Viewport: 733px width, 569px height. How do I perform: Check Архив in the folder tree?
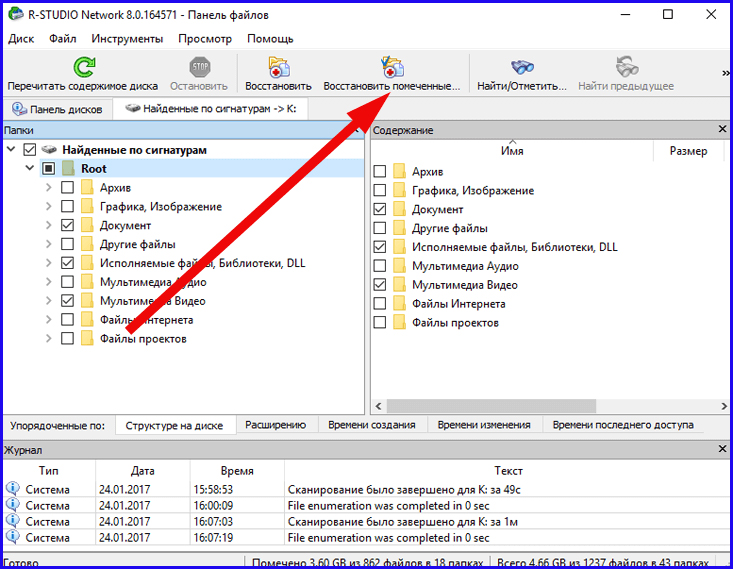click(67, 187)
